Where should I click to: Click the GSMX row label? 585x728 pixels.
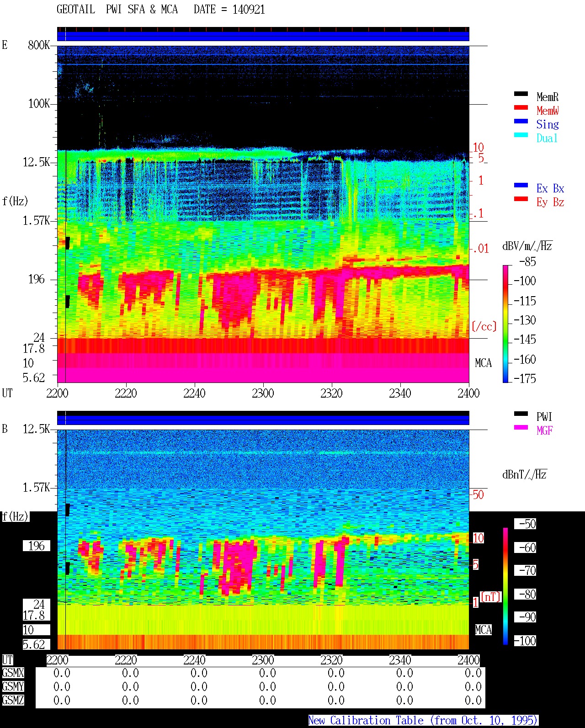(x=13, y=673)
